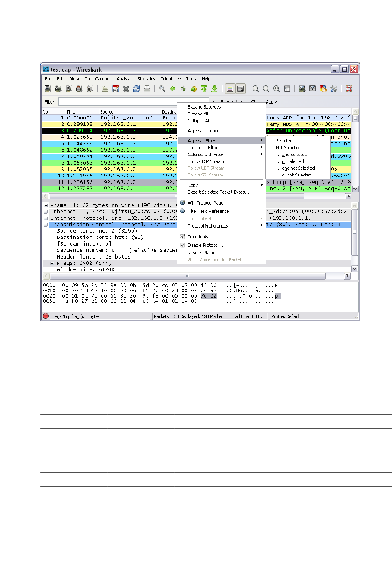Screen dimensions: 392x580
Task: Save the capture file icon
Action: [116, 89]
